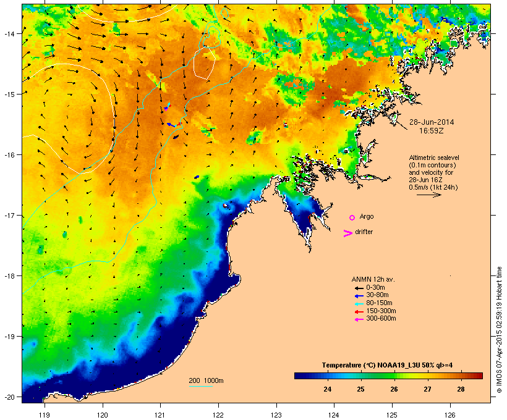Click the colorbar tick label 24

point(327,389)
